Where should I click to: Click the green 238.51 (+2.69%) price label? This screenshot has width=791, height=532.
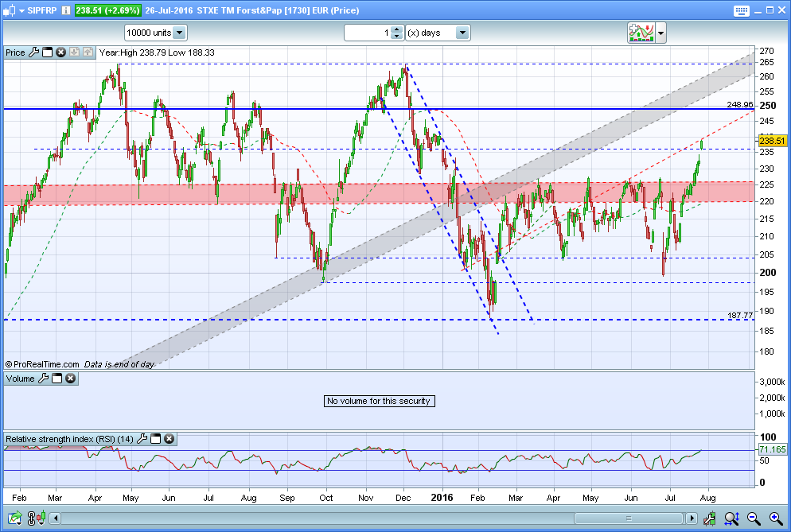(107, 10)
